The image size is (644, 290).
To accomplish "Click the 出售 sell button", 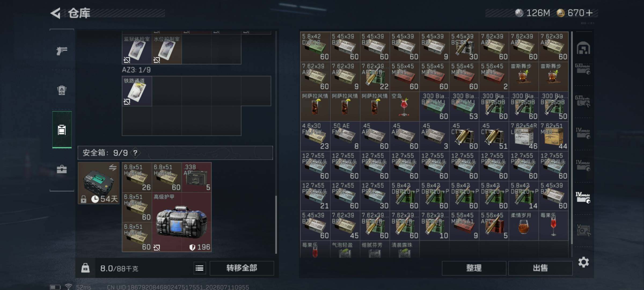I will click(540, 268).
